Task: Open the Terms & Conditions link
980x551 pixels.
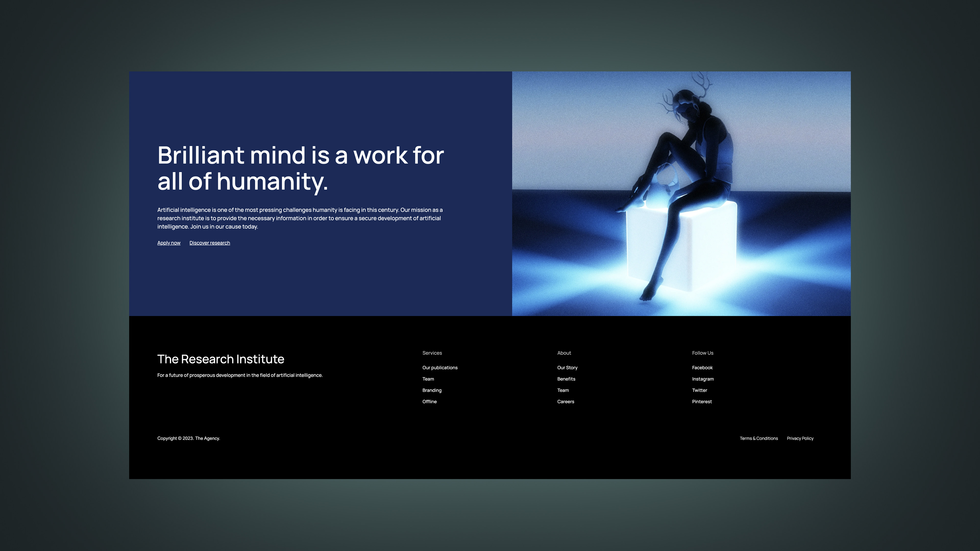Action: coord(758,439)
